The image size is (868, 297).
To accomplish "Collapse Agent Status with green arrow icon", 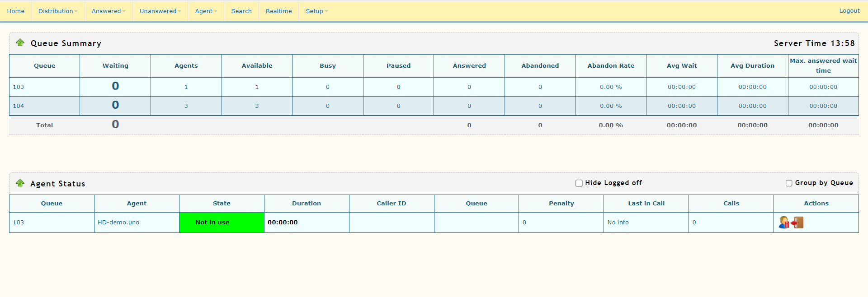I will pos(20,183).
